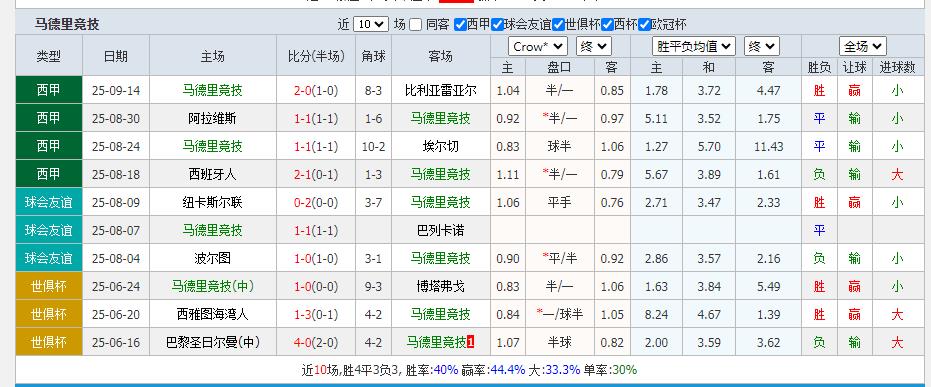This screenshot has width=931, height=387.
Task: Click away odds value 11.43
Action: (x=769, y=147)
